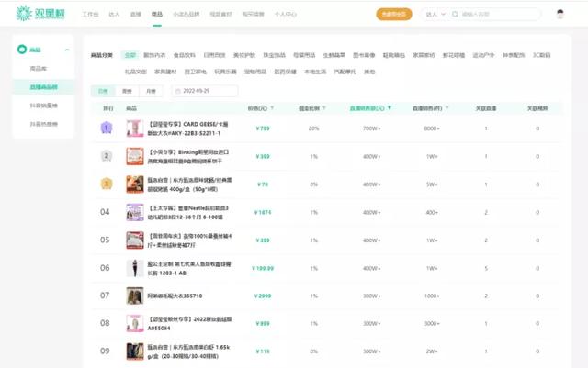Sort by 直播销售额(元) column arrow
This screenshot has width=588, height=368.
[390, 108]
